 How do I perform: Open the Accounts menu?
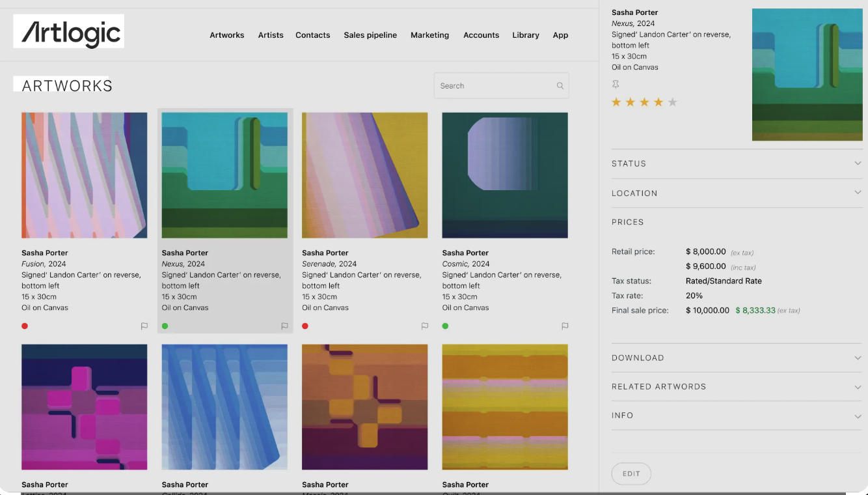coord(481,35)
